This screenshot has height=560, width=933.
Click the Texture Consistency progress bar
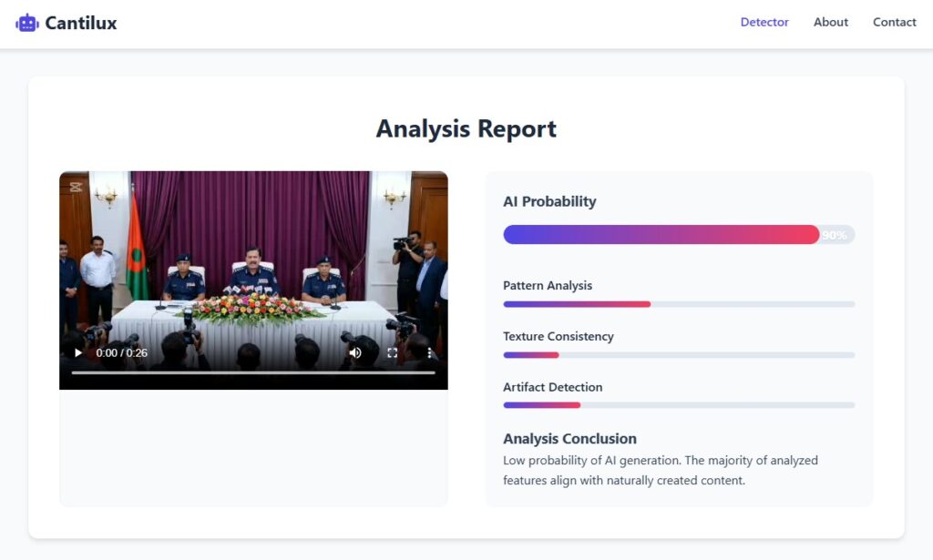pyautogui.click(x=679, y=355)
